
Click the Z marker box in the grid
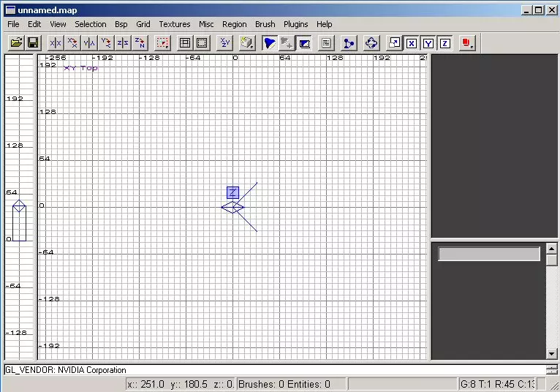tap(233, 192)
